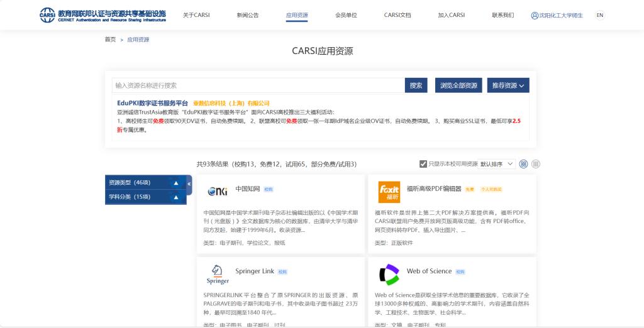Expand the 学科分类 (15项) filter
The width and height of the screenshot is (644, 328).
point(145,197)
